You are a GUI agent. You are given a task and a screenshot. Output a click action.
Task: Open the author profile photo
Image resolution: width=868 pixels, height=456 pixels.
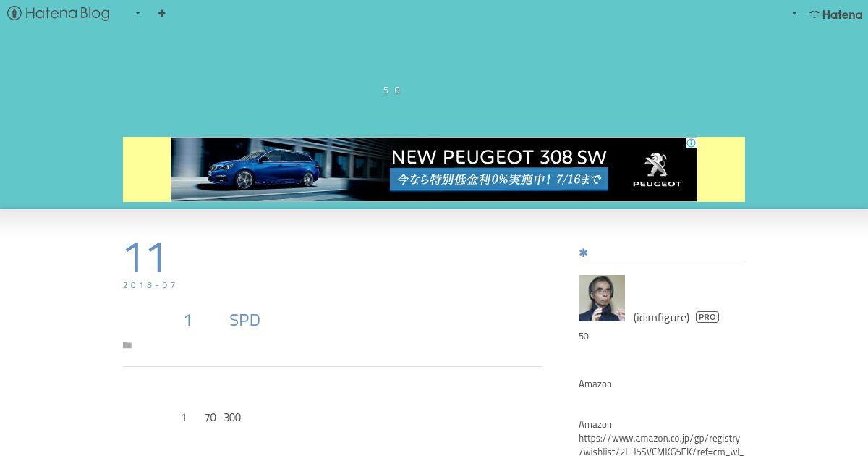click(x=602, y=298)
